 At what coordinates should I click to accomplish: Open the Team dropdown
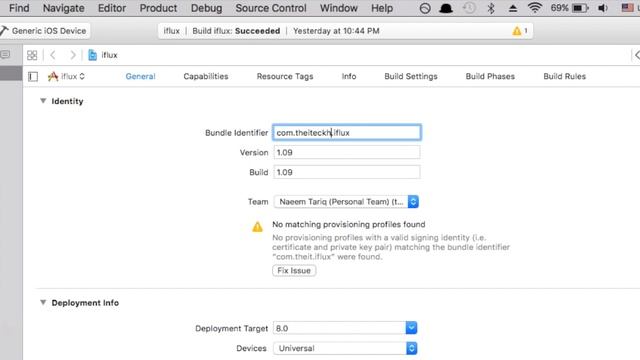(346, 202)
